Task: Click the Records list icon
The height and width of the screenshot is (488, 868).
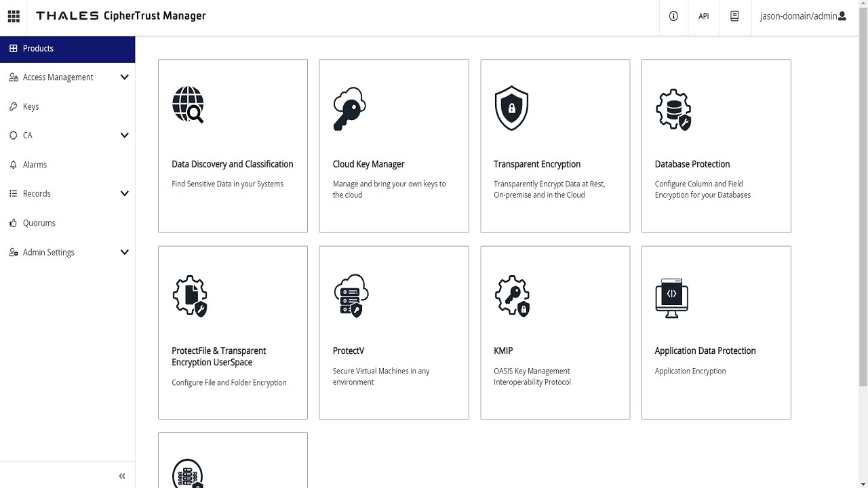Action: point(14,194)
